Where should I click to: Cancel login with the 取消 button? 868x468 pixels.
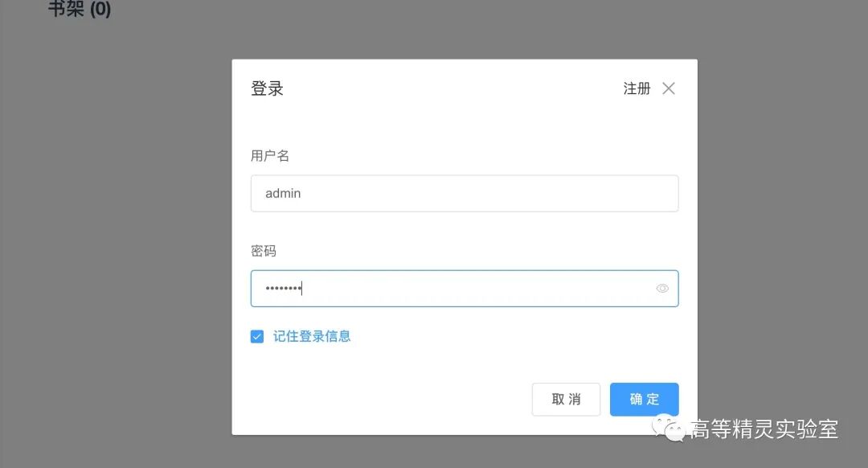point(566,400)
